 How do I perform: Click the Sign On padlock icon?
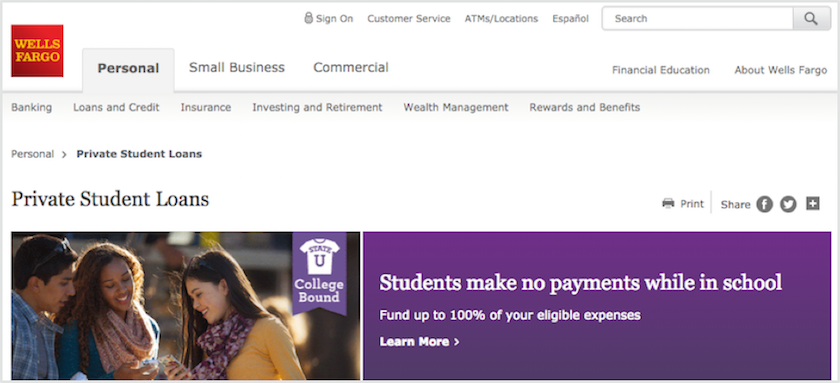coord(309,18)
